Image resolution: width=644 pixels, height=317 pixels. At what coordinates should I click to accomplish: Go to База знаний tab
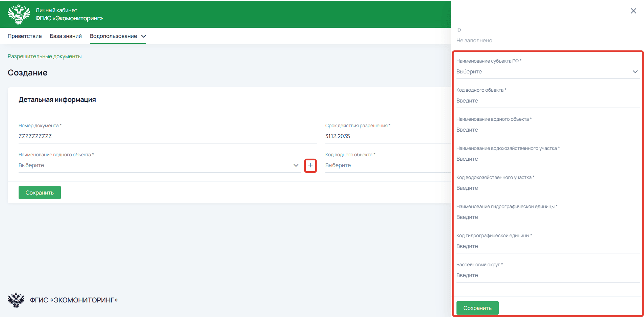66,36
